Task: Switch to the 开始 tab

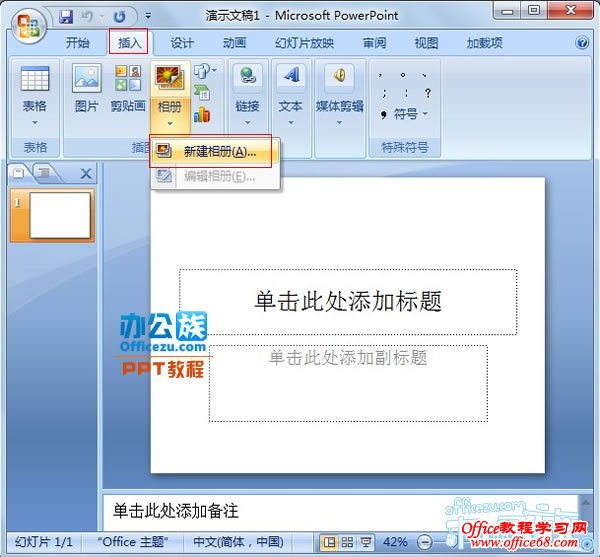Action: 78,42
